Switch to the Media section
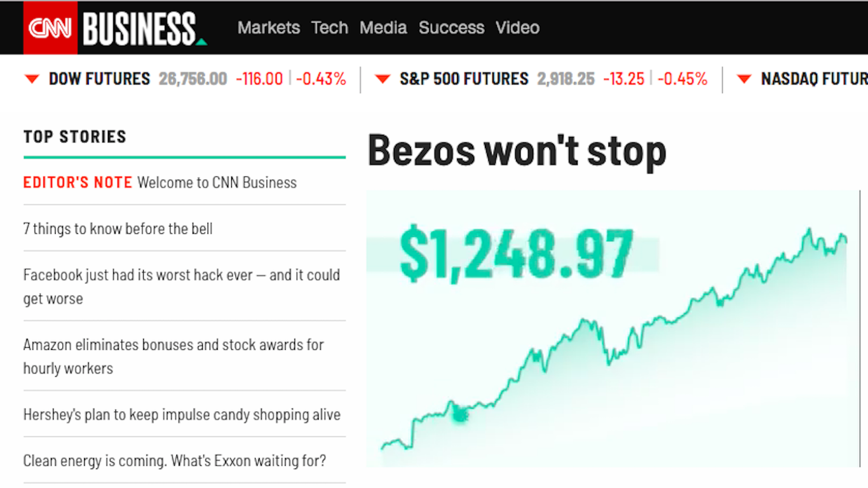The width and height of the screenshot is (868, 488). pyautogui.click(x=383, y=28)
